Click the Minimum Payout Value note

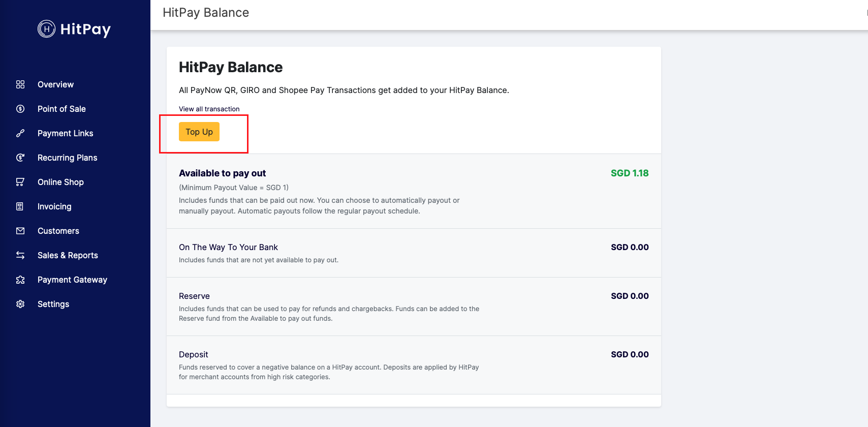tap(234, 188)
